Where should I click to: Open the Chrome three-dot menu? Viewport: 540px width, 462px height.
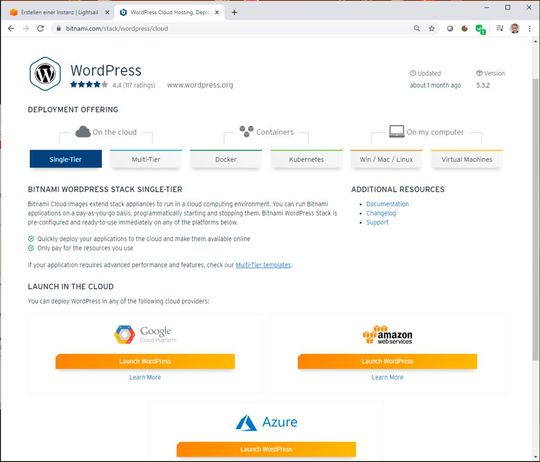tap(529, 29)
